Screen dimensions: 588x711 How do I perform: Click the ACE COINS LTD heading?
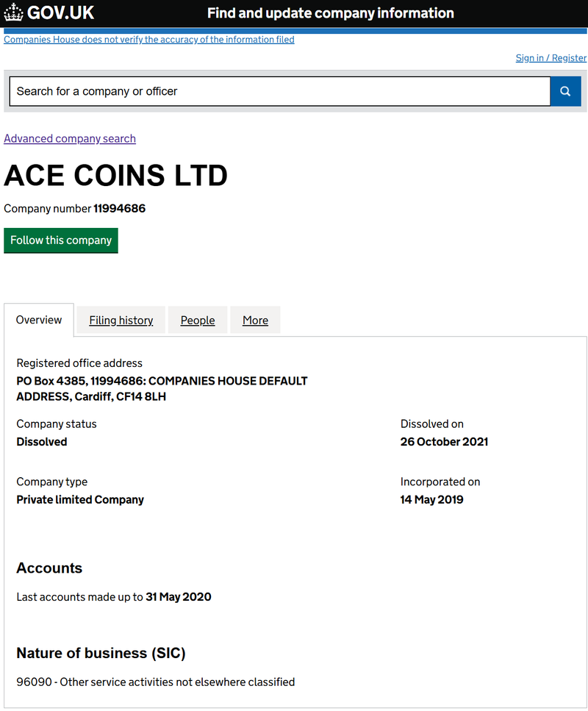tap(115, 176)
